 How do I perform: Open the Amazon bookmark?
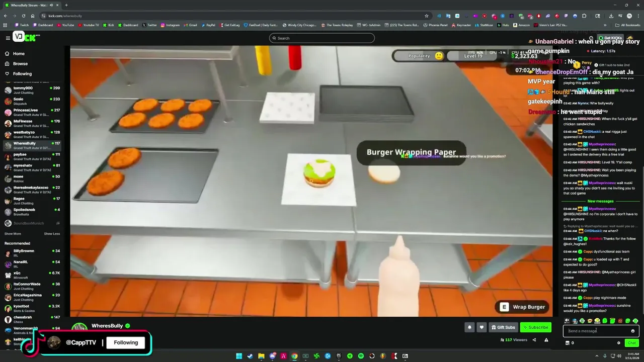pyautogui.click(x=521, y=25)
